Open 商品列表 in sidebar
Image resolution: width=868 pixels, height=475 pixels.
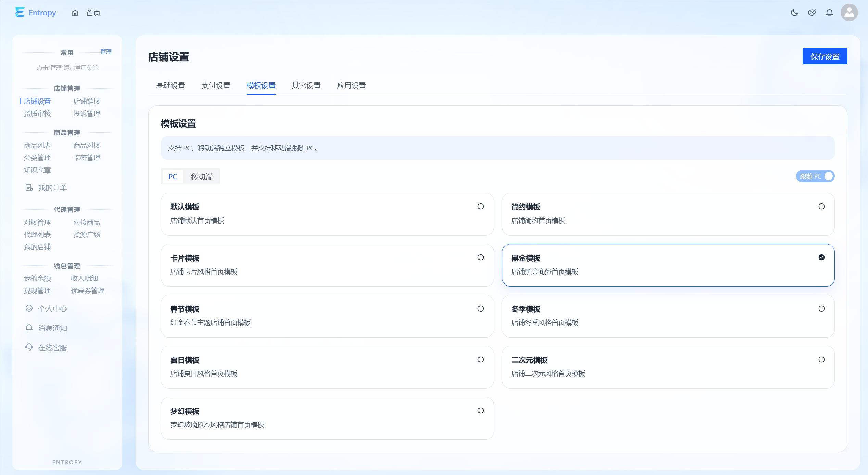pos(37,145)
